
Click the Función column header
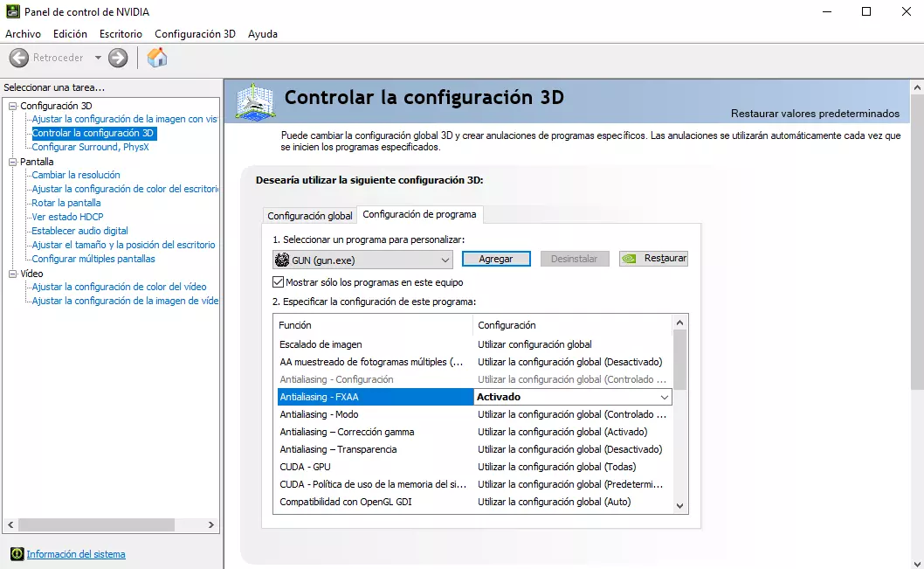click(374, 325)
